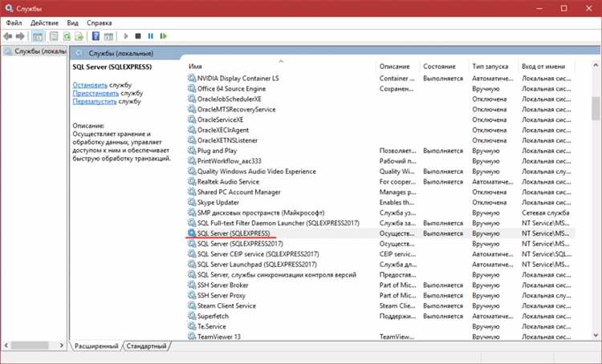Screen dimensions: 602x364
Task: Click the gear icon of Plug and Play
Action: coord(192,151)
